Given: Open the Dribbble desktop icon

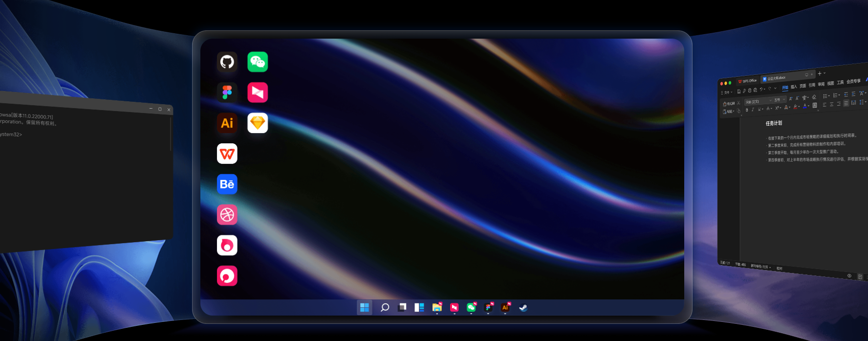Looking at the screenshot, I should (227, 215).
